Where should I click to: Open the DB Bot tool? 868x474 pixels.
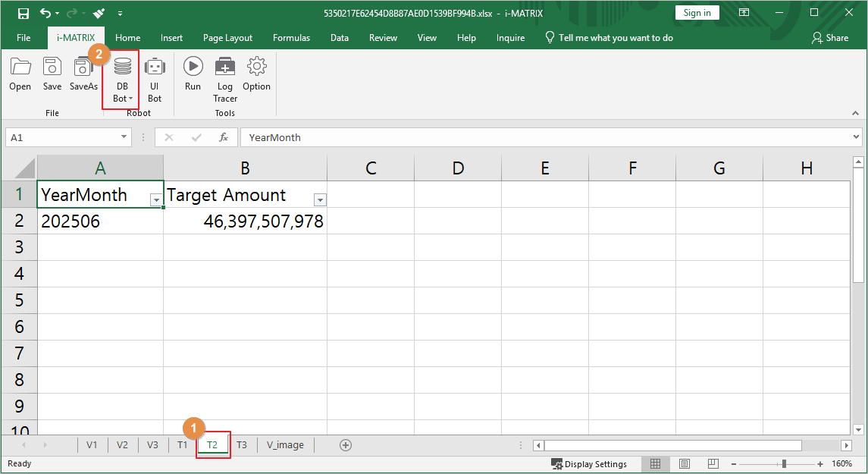coord(122,78)
